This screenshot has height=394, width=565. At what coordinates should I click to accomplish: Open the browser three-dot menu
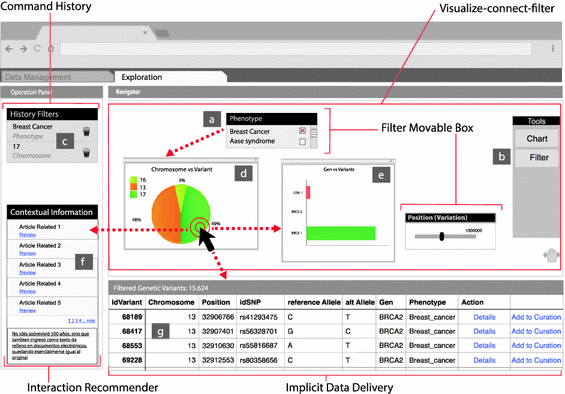553,48
